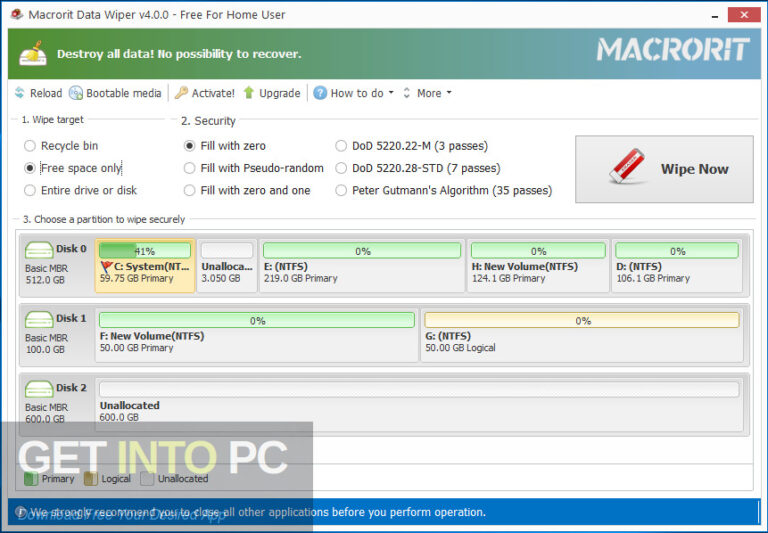Open Bootable media from toolbar

[x=115, y=93]
